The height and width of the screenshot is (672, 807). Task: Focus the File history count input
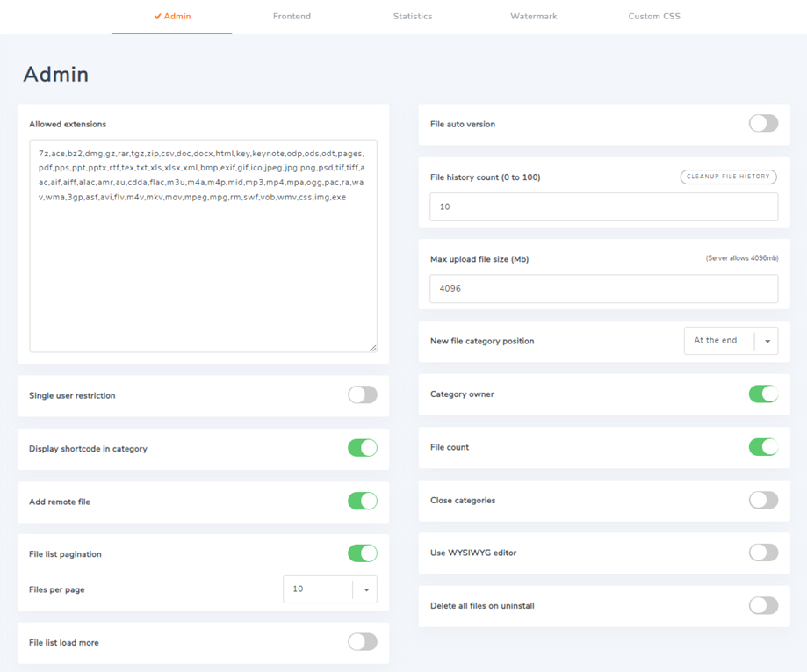coord(603,207)
